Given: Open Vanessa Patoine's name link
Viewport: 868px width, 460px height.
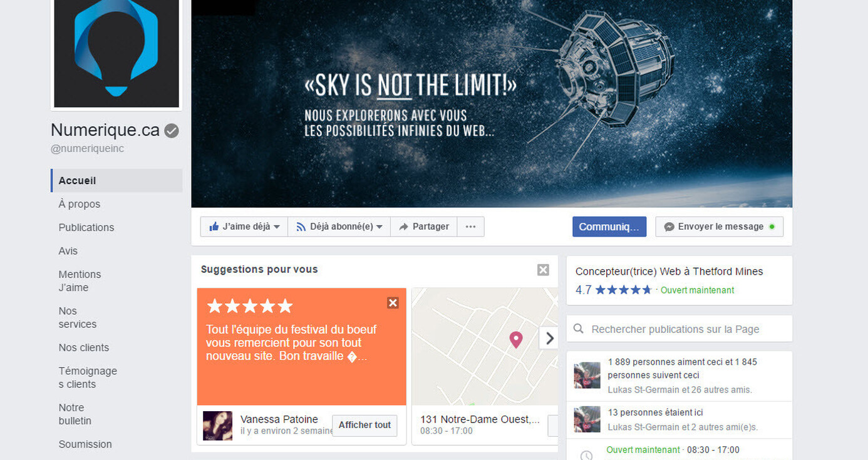Looking at the screenshot, I should click(x=279, y=419).
